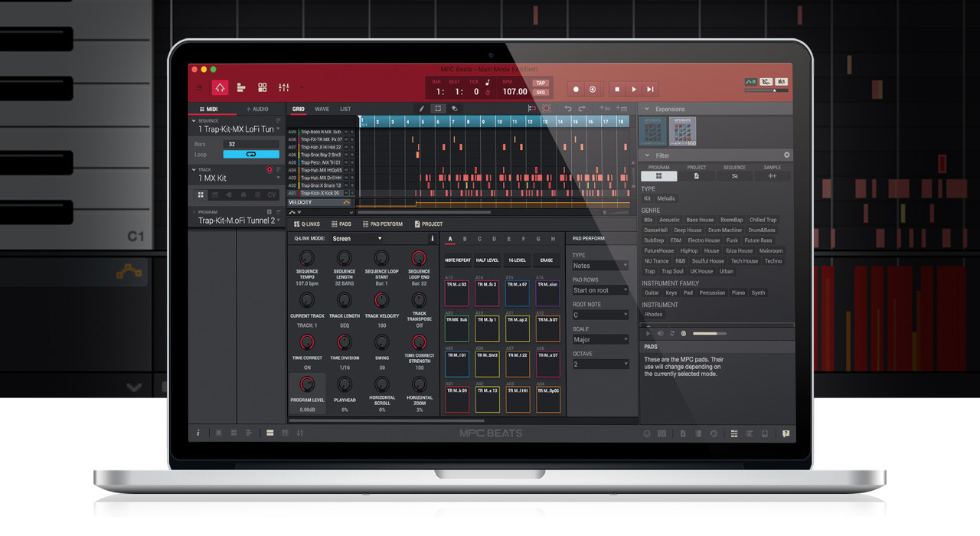Switch to the AUDIO tab
This screenshot has width=980, height=536.
point(258,109)
